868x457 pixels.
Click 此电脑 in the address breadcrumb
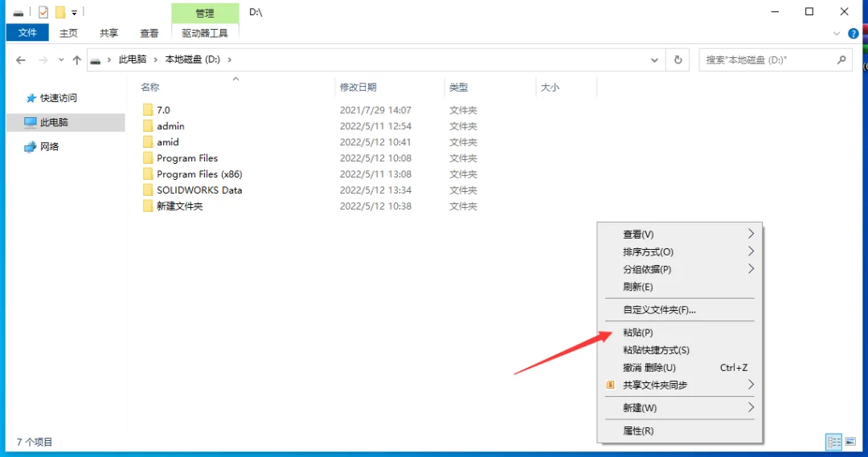(x=133, y=59)
